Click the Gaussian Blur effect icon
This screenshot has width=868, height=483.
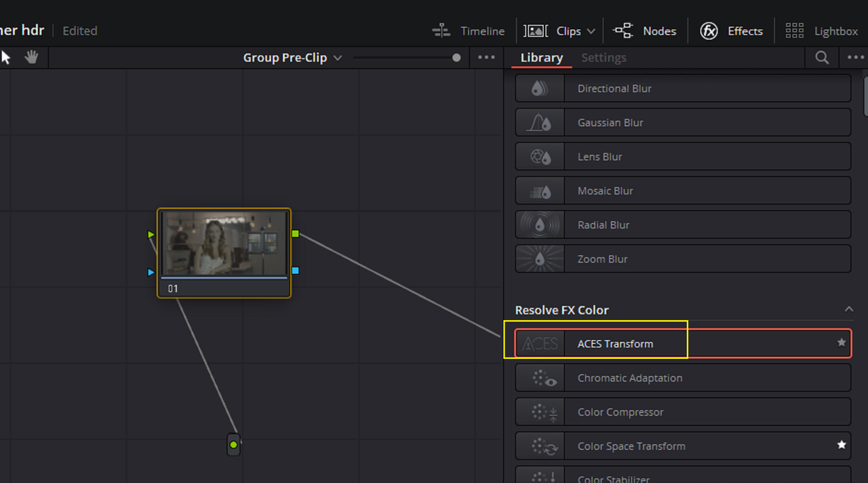tap(540, 122)
